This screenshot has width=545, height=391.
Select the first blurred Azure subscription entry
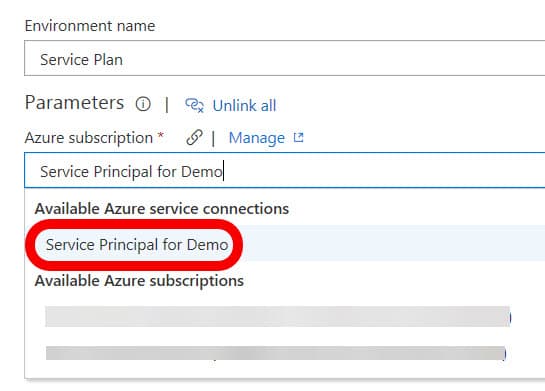(278, 317)
